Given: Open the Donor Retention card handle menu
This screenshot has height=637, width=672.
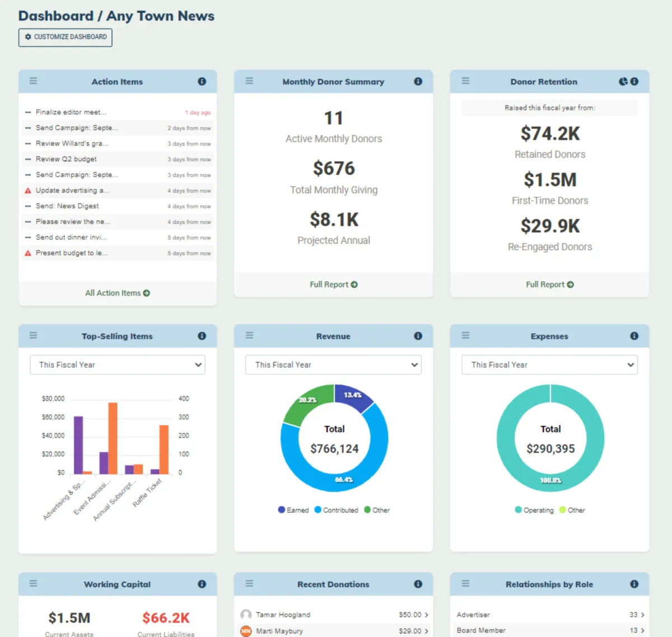Looking at the screenshot, I should [x=465, y=81].
